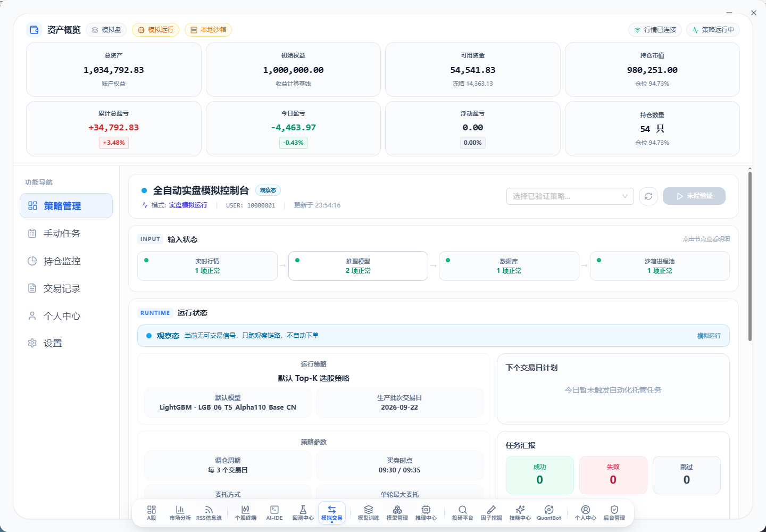Click the vertical scrollbar on the right
This screenshot has height=532, width=766.
click(x=750, y=255)
